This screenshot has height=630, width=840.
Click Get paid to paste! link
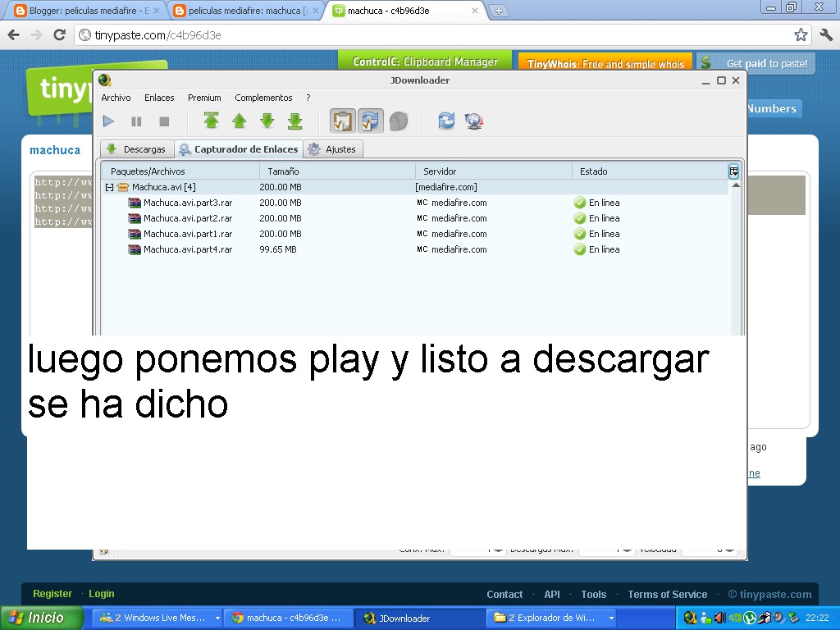coord(756,63)
